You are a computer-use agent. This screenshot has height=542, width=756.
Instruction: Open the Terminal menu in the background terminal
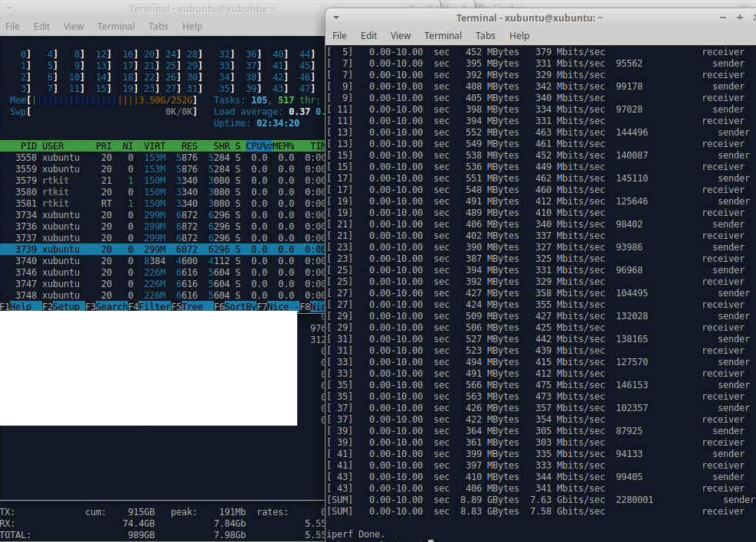[x=116, y=27]
